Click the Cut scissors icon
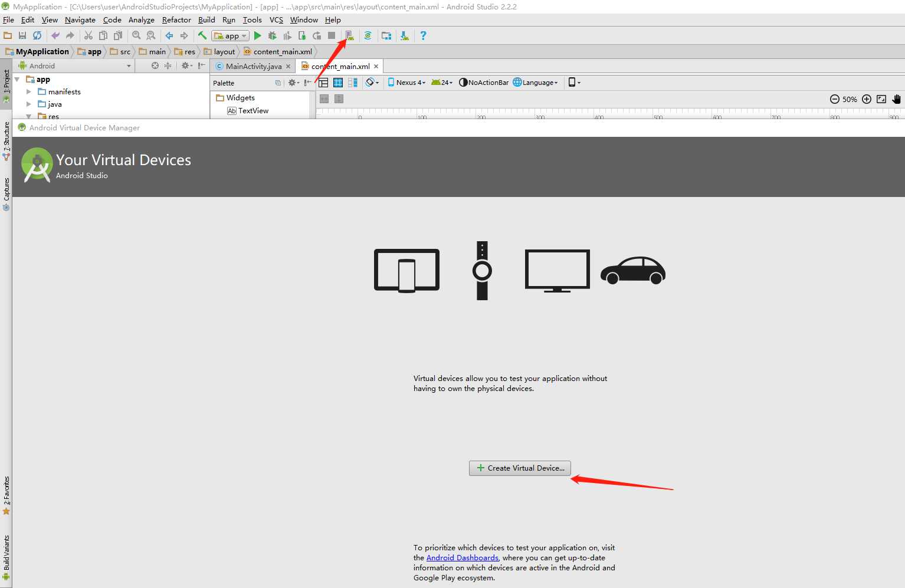The image size is (905, 588). coord(88,35)
